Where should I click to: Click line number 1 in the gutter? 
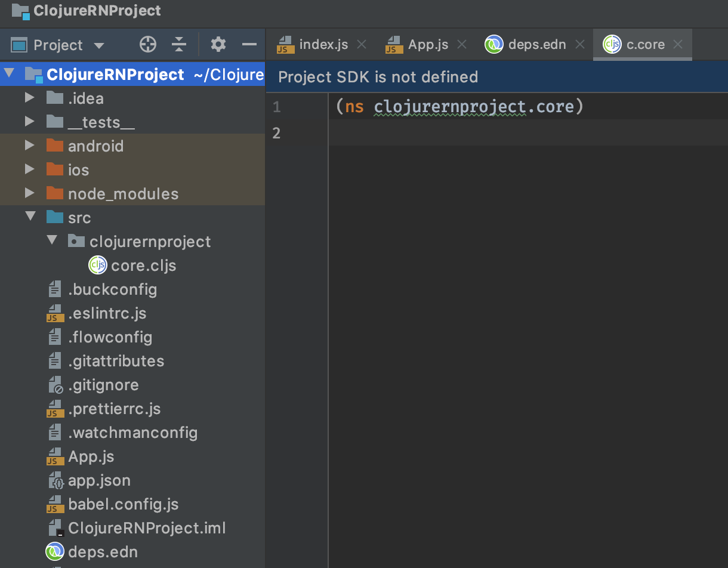pyautogui.click(x=276, y=107)
